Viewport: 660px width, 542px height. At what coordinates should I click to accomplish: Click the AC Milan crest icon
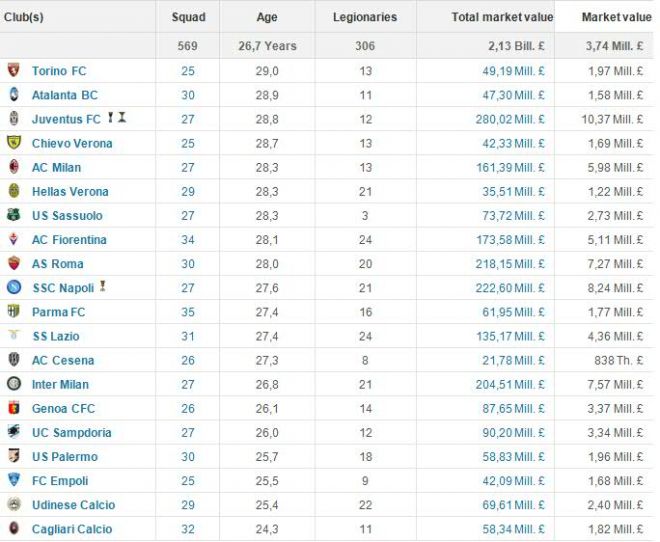click(x=13, y=167)
